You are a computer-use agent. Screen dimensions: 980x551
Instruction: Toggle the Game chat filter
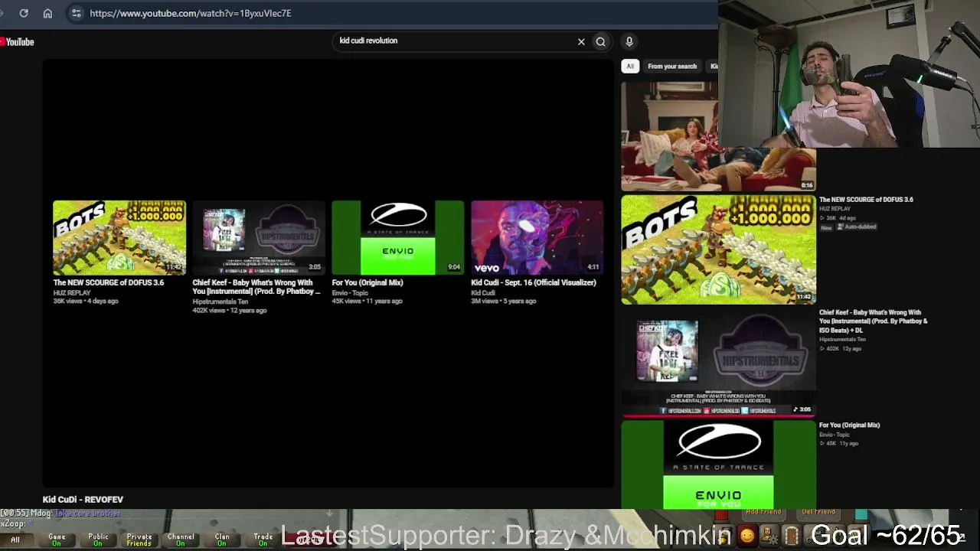pos(57,540)
